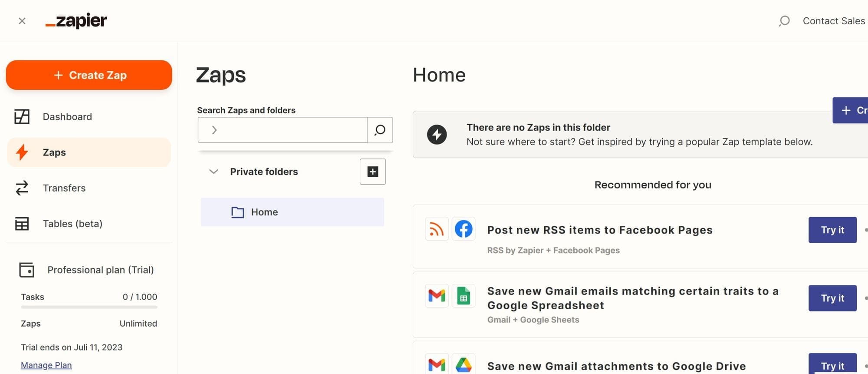Click the Google Sheets app icon
This screenshot has width=868, height=374.
tap(464, 296)
